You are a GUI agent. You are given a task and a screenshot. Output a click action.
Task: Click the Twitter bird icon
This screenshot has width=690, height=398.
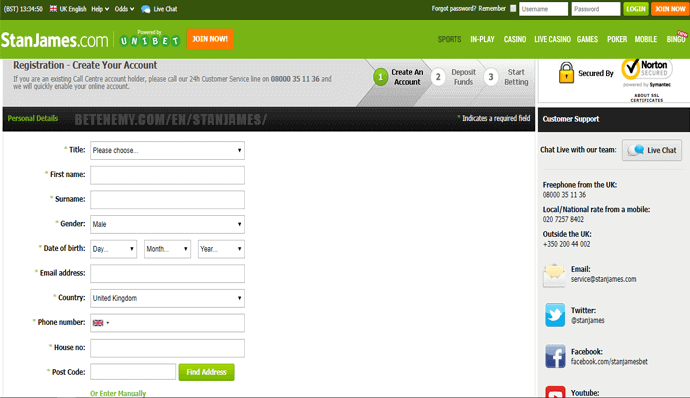pos(555,315)
